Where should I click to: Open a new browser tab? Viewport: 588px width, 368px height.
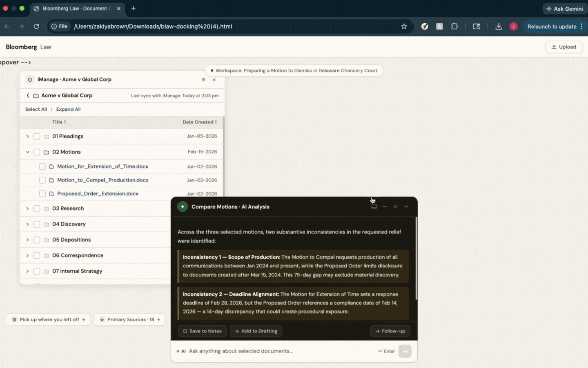pyautogui.click(x=133, y=8)
